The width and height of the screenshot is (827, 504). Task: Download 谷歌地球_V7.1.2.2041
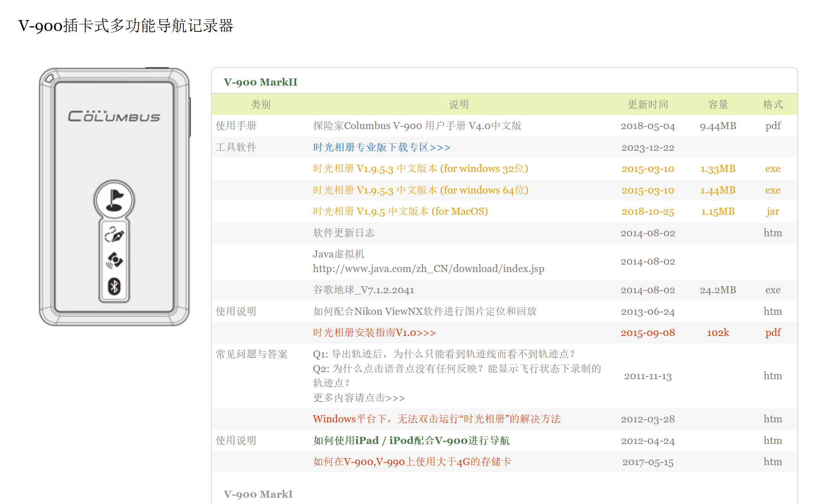click(x=363, y=290)
